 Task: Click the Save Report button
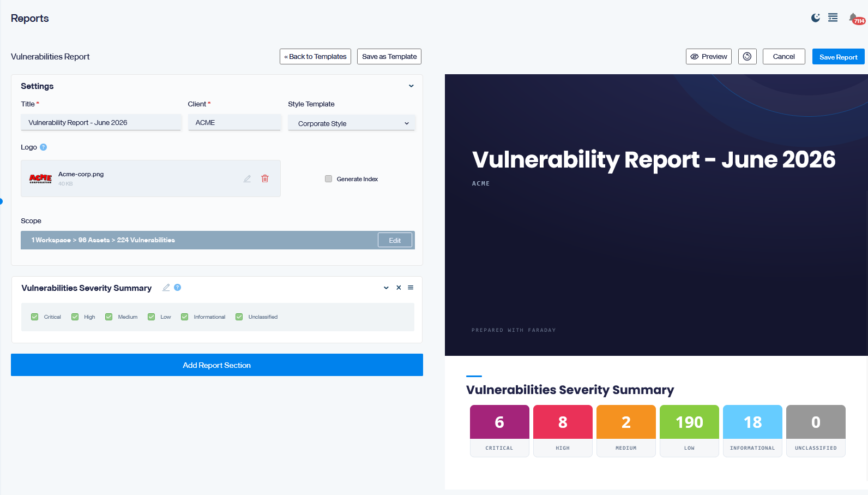click(x=839, y=57)
